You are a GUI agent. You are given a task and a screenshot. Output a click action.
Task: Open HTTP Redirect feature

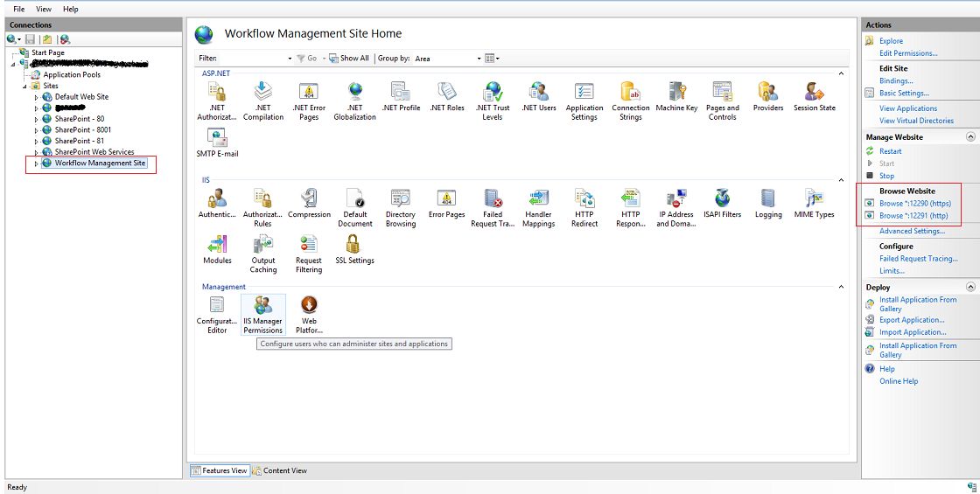tap(584, 207)
